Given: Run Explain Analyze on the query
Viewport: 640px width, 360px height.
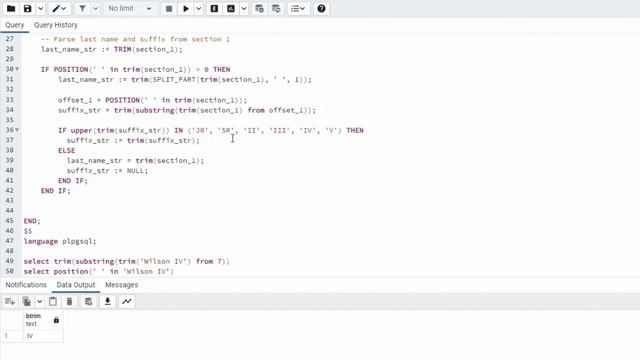Looking at the screenshot, I should [x=231, y=9].
